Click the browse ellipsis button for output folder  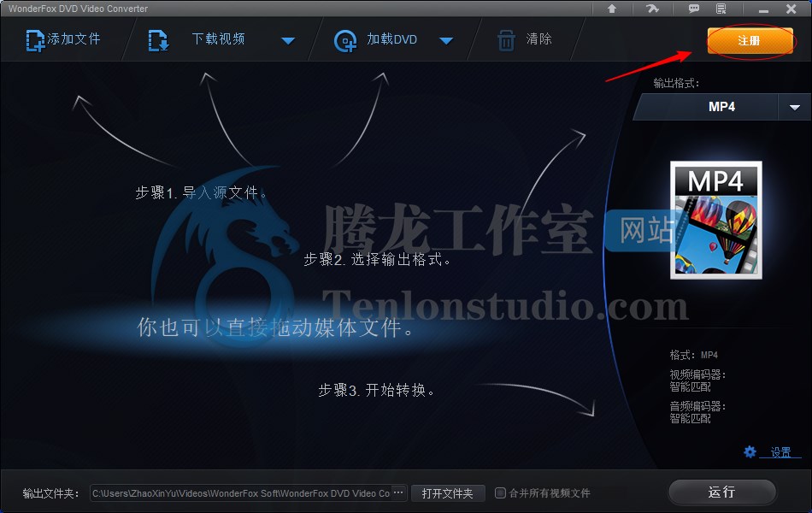point(398,492)
